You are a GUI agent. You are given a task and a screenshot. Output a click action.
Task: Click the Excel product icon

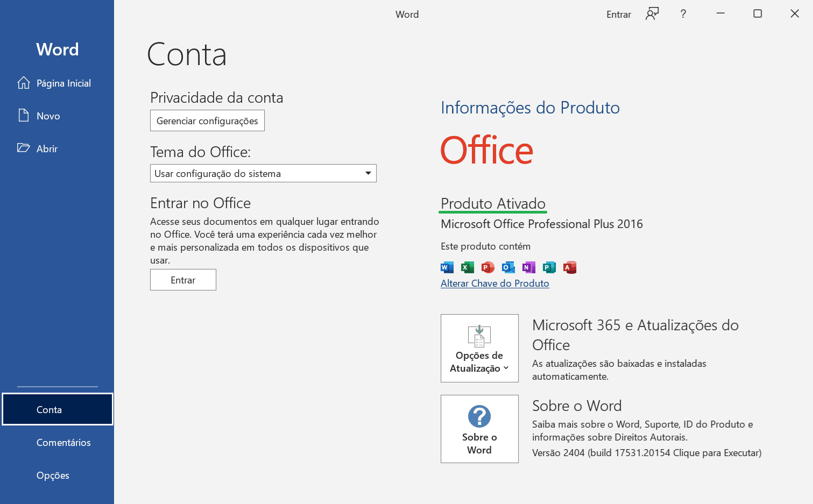(x=467, y=267)
